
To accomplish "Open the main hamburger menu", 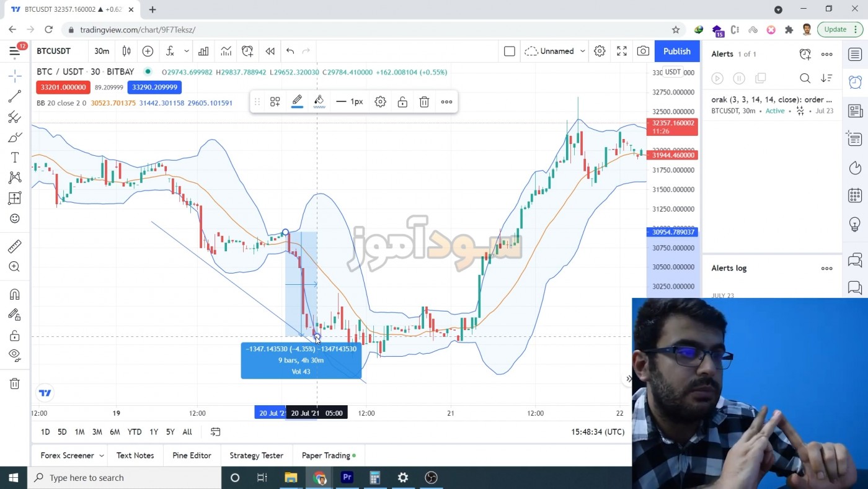I will 15,52.
